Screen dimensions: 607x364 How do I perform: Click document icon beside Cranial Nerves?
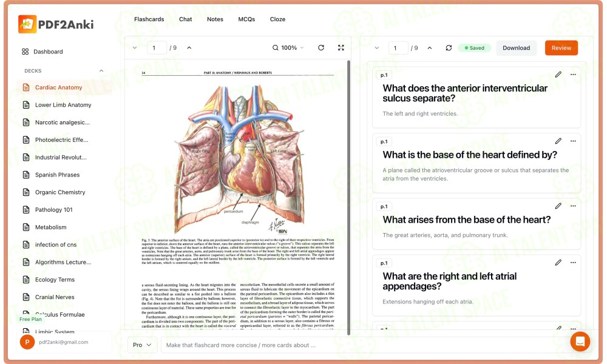(26, 297)
